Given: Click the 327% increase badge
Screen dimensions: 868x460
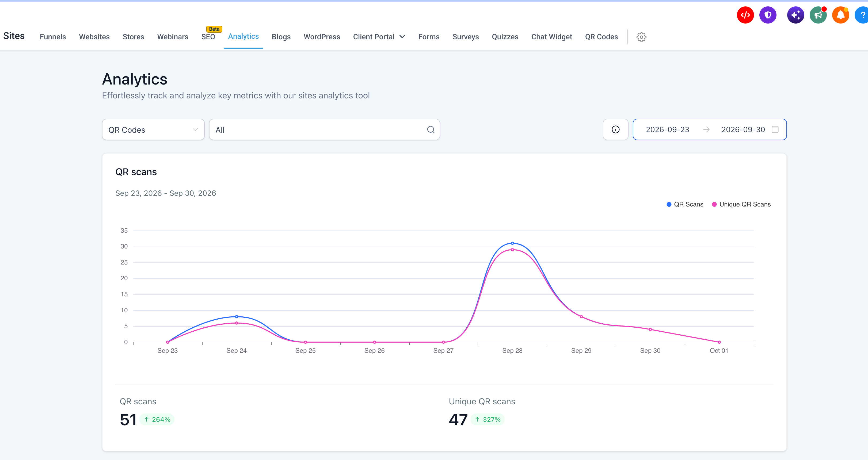Looking at the screenshot, I should click(488, 420).
